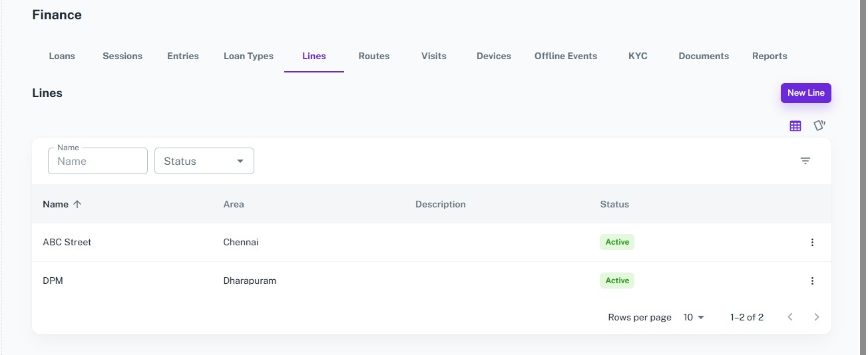Open ABC Street row actions menu
The width and height of the screenshot is (868, 355).
[x=812, y=243]
